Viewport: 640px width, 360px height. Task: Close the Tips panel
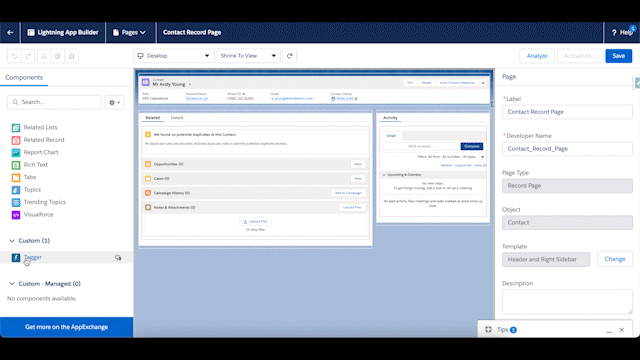[622, 330]
